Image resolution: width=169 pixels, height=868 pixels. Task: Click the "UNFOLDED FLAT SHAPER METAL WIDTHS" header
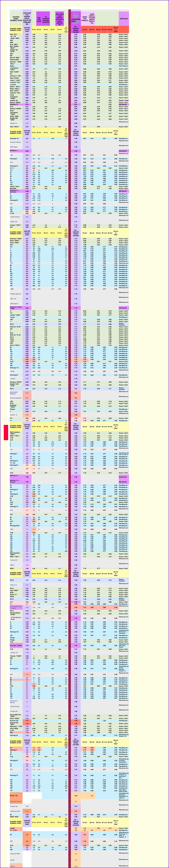tap(27, 19)
